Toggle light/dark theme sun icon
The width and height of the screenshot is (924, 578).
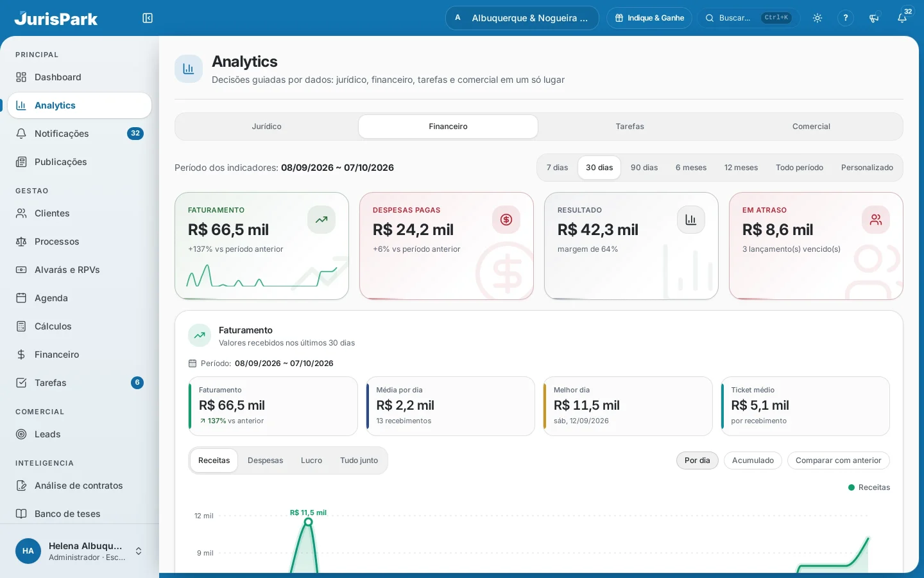[817, 18]
